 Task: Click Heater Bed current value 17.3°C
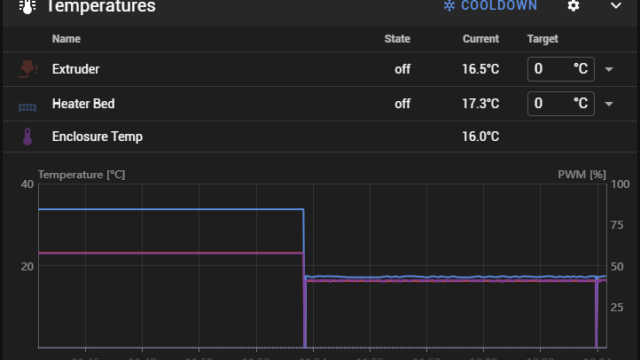480,104
